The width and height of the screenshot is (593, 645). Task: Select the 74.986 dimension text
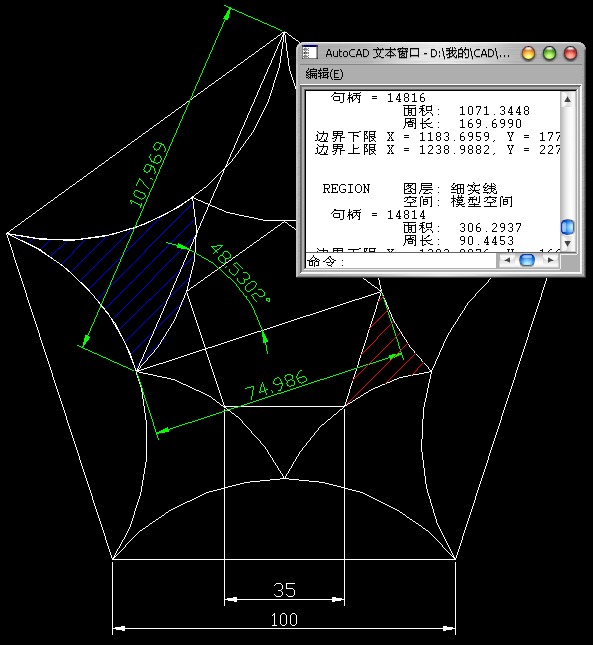pos(276,385)
